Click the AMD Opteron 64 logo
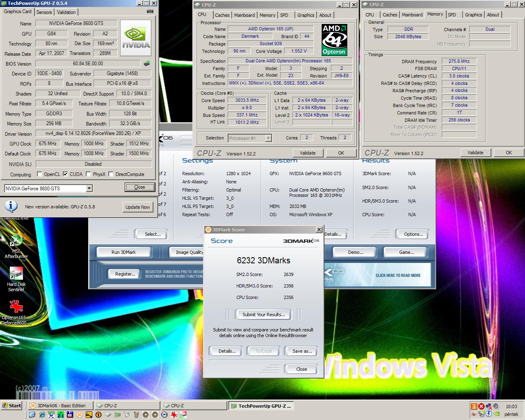Image resolution: width=525 pixels, height=420 pixels. (334, 39)
